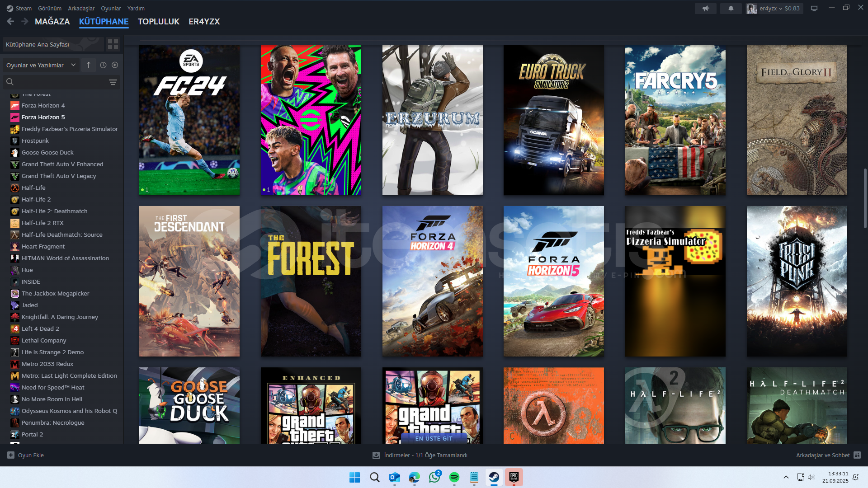Open the Windows Start menu

(x=355, y=477)
